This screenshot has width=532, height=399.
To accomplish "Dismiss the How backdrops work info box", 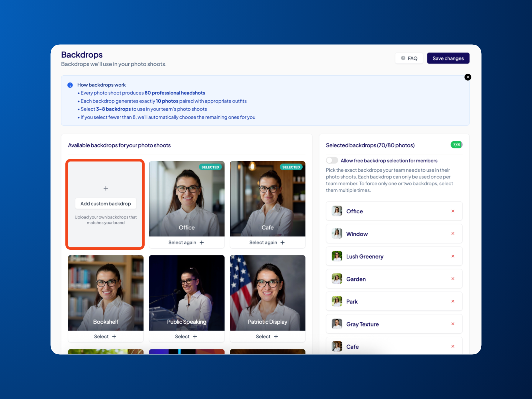I will (x=468, y=77).
